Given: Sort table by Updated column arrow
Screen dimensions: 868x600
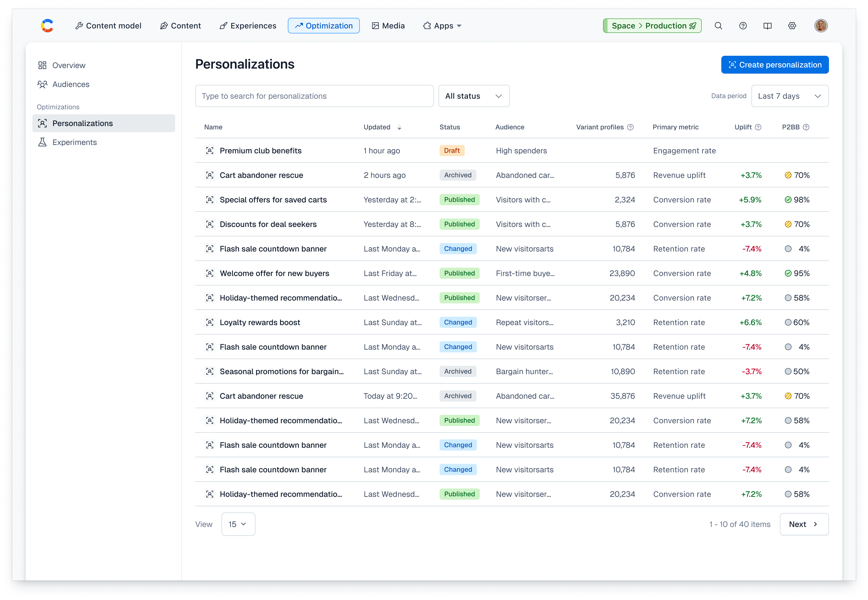Looking at the screenshot, I should pos(399,127).
